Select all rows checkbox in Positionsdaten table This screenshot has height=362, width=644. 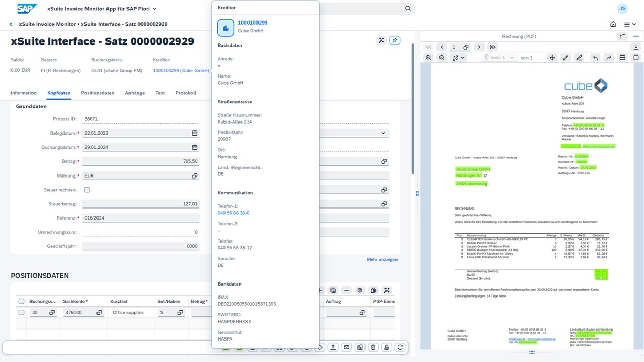click(x=22, y=301)
